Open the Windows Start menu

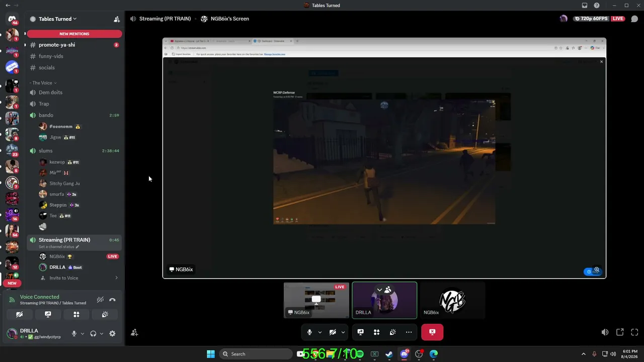click(x=211, y=354)
